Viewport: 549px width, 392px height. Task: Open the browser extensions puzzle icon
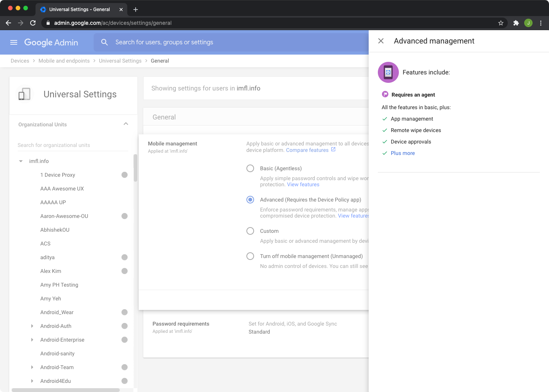pos(516,23)
